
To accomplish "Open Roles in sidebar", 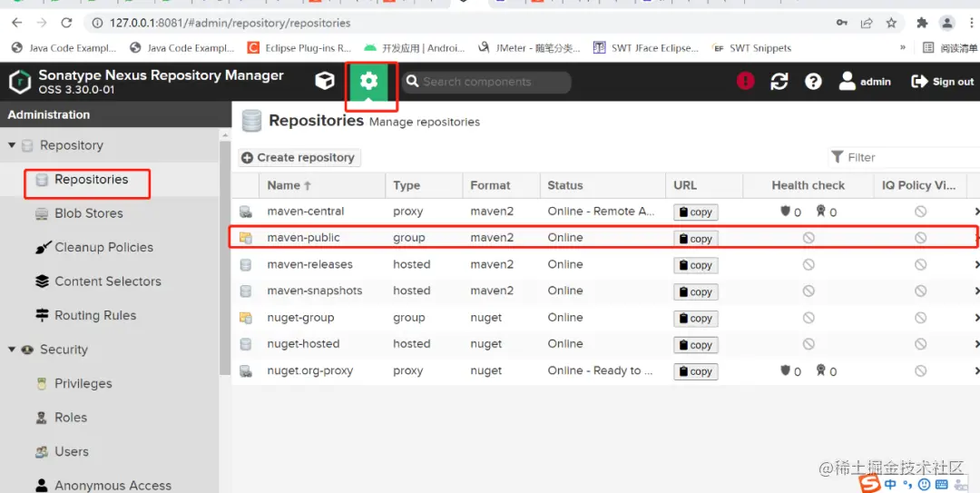I will point(71,418).
